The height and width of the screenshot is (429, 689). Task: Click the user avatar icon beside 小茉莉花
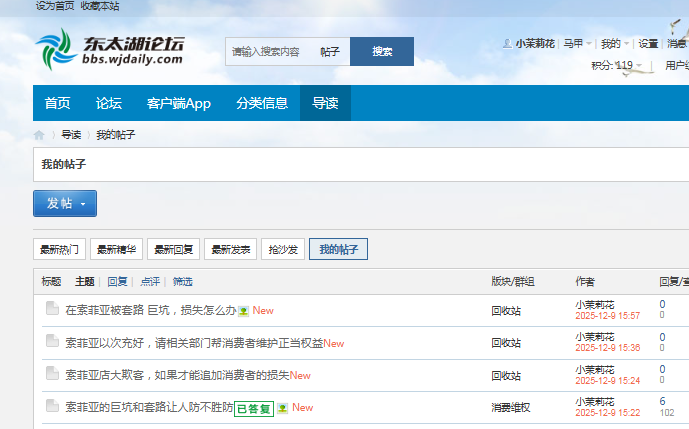(507, 44)
